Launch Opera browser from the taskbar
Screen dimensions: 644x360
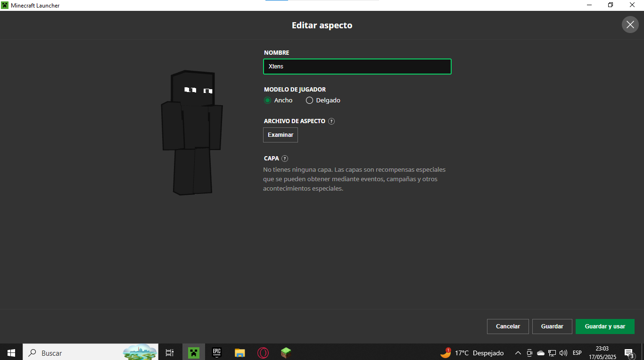coord(263,352)
